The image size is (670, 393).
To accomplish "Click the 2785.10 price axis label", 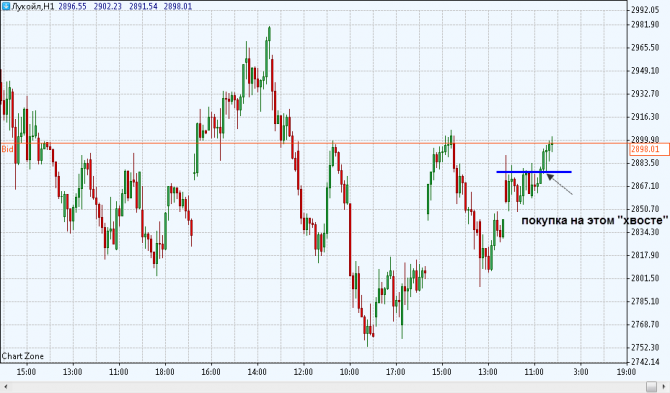I will pyautogui.click(x=645, y=301).
